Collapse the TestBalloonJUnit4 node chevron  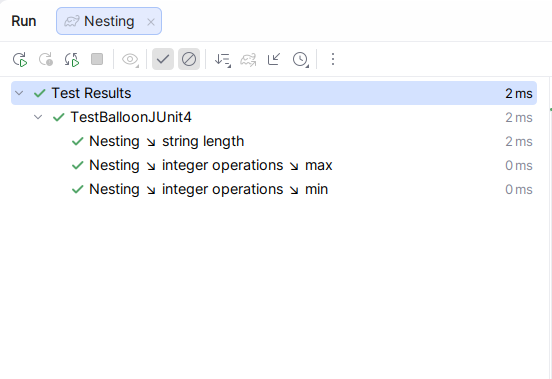pyautogui.click(x=38, y=117)
